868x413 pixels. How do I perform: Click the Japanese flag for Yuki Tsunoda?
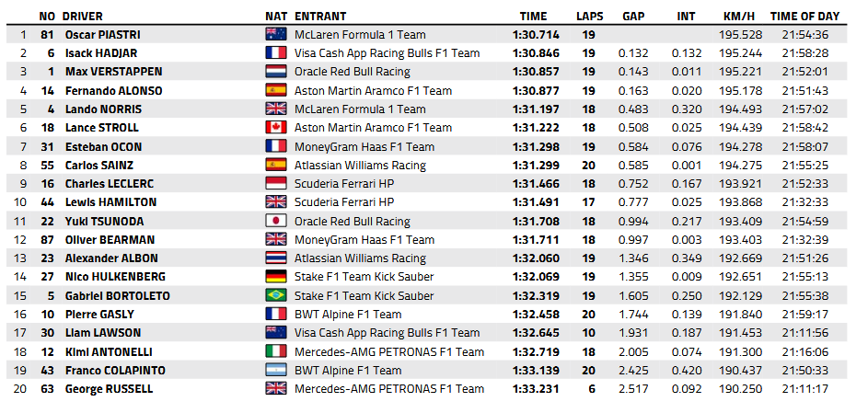point(276,221)
